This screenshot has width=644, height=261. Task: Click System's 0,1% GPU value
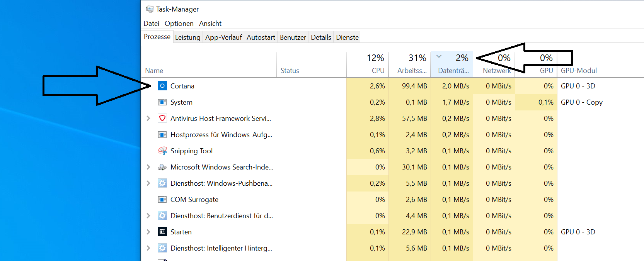coord(546,102)
